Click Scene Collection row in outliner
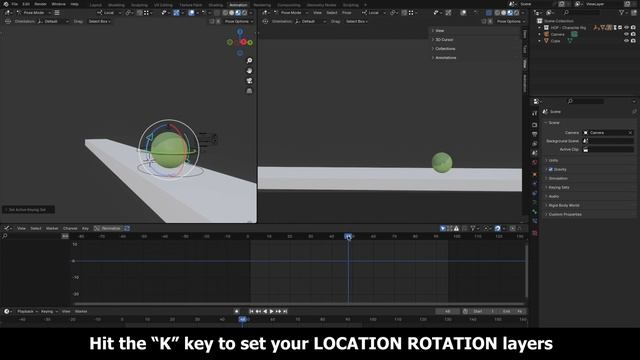The height and width of the screenshot is (360, 640). pyautogui.click(x=559, y=21)
